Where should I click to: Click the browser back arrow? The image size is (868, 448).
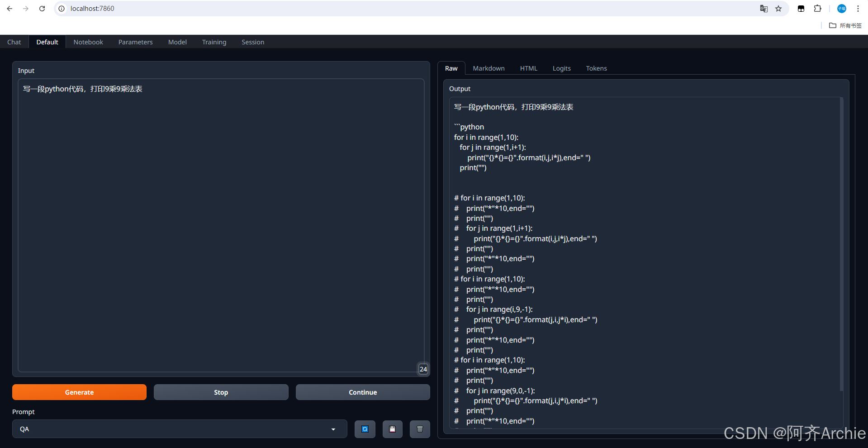[x=9, y=9]
